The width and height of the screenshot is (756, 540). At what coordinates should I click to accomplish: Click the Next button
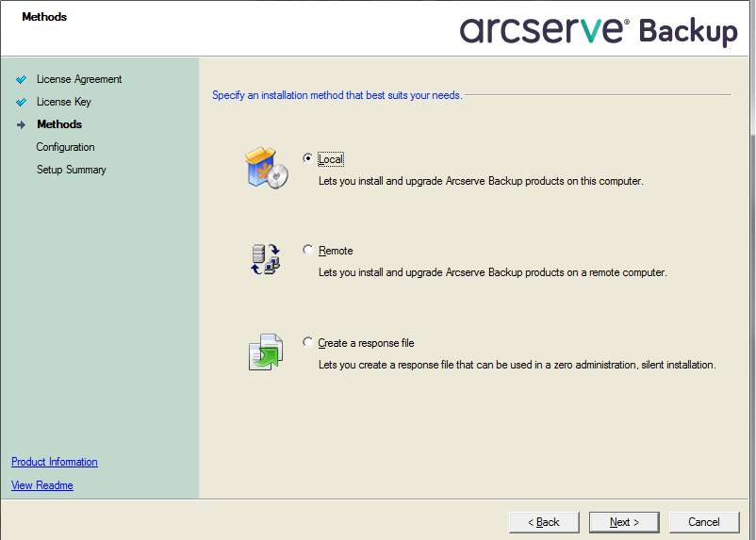624,522
